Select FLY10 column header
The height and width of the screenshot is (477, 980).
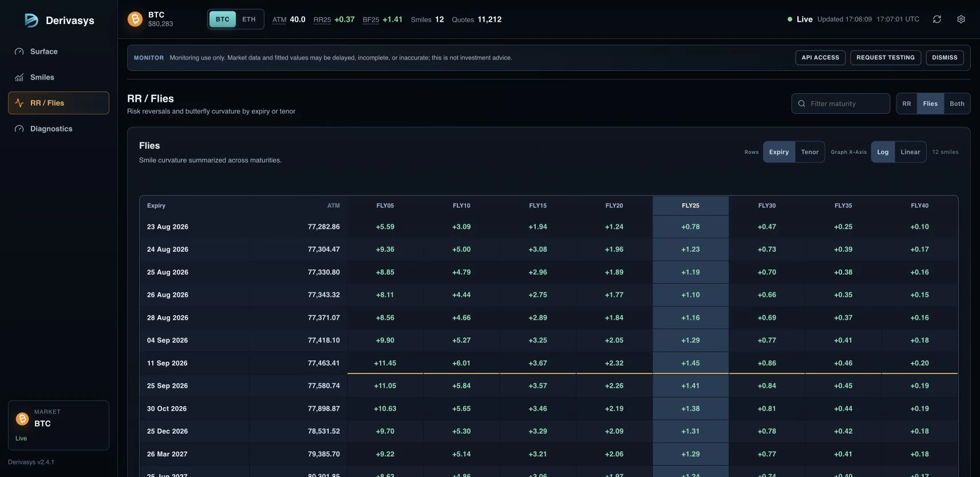[461, 205]
